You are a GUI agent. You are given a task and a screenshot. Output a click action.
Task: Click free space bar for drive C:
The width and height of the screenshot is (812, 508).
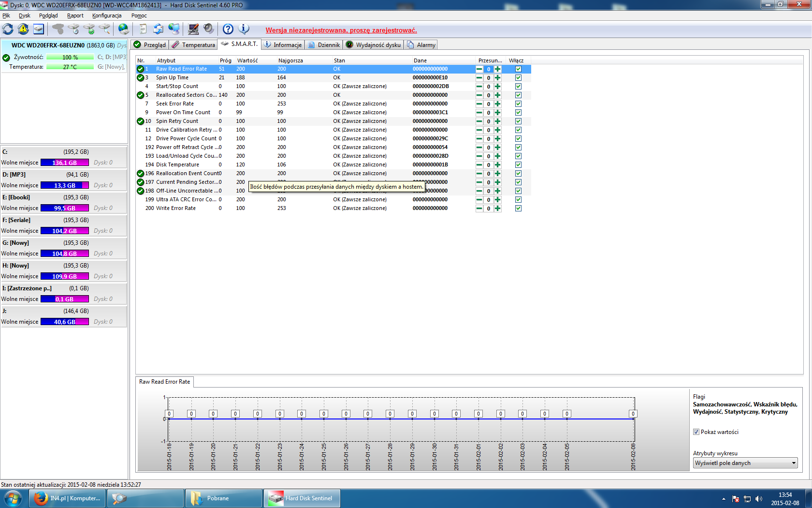(x=65, y=163)
